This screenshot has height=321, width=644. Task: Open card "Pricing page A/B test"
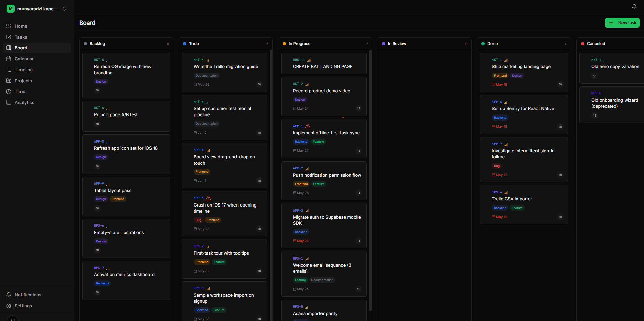coord(126,116)
